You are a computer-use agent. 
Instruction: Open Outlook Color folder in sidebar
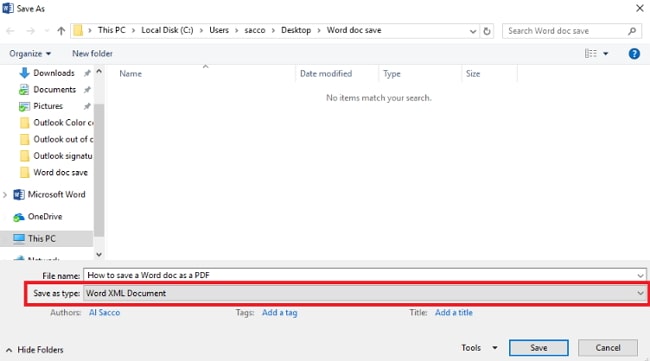click(x=56, y=123)
